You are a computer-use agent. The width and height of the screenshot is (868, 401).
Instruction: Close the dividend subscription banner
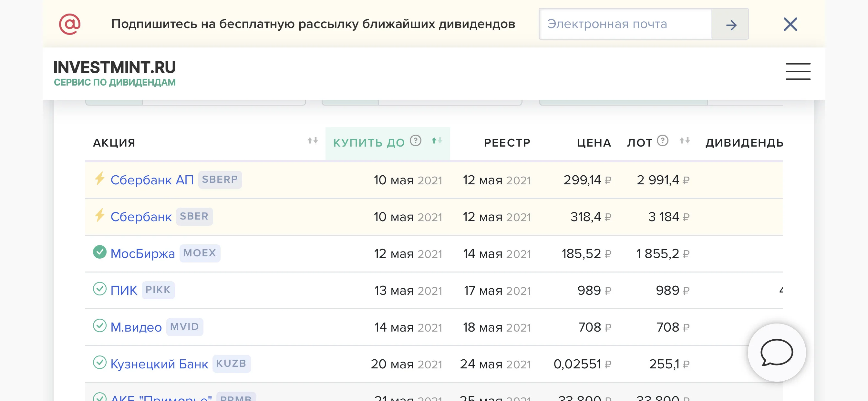790,24
